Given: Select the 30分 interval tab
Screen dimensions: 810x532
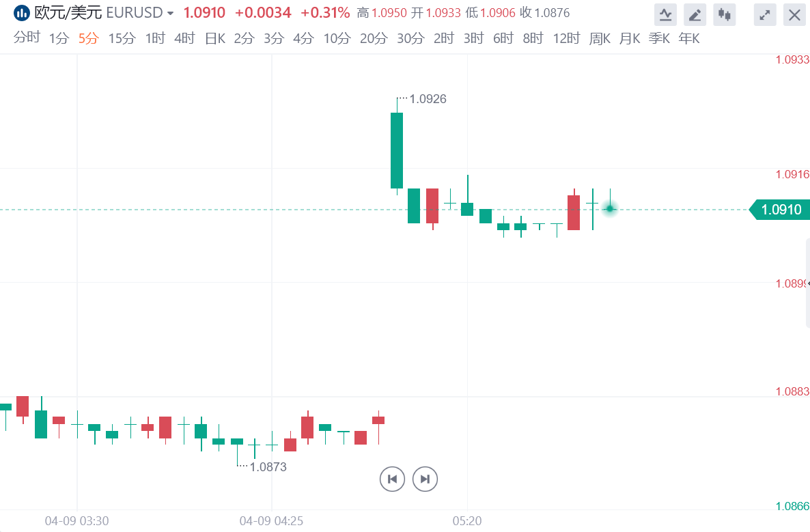Looking at the screenshot, I should point(410,38).
